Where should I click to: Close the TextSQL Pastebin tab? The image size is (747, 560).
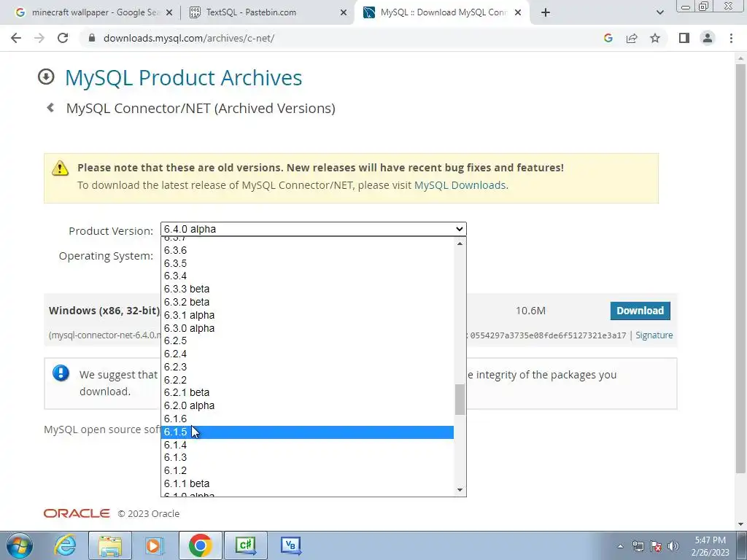point(344,12)
